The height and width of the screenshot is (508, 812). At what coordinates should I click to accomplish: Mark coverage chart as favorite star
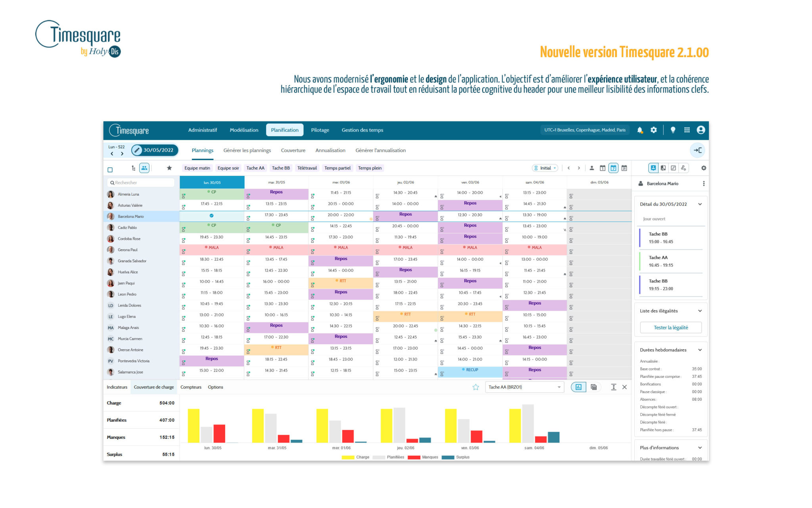click(x=475, y=387)
